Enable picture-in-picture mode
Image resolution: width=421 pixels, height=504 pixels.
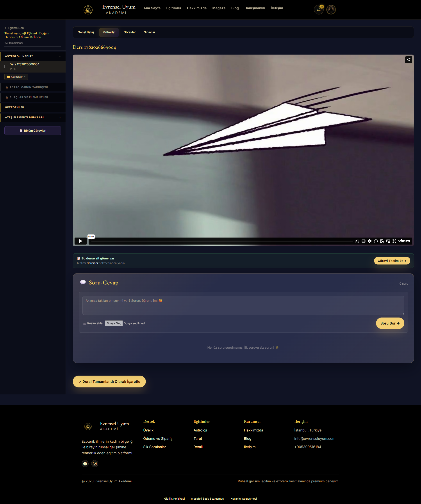388,241
